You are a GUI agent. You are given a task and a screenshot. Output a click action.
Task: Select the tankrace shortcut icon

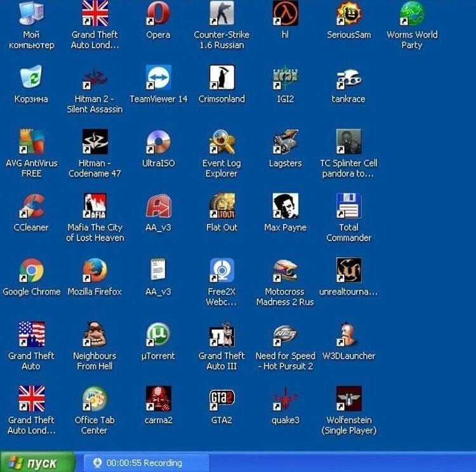tap(349, 77)
